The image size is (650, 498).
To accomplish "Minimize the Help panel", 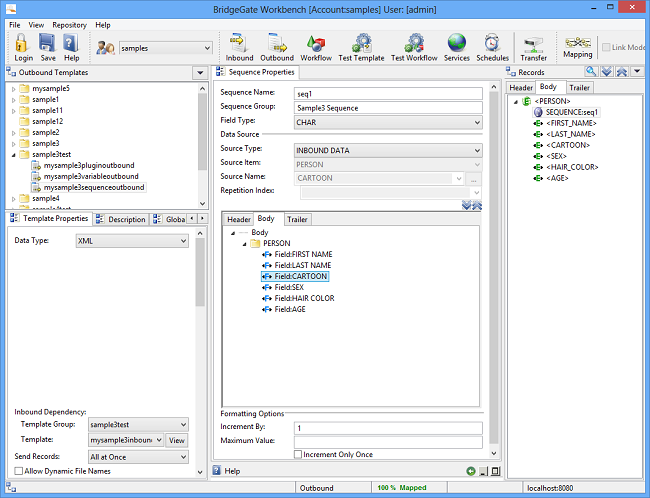I will point(483,471).
